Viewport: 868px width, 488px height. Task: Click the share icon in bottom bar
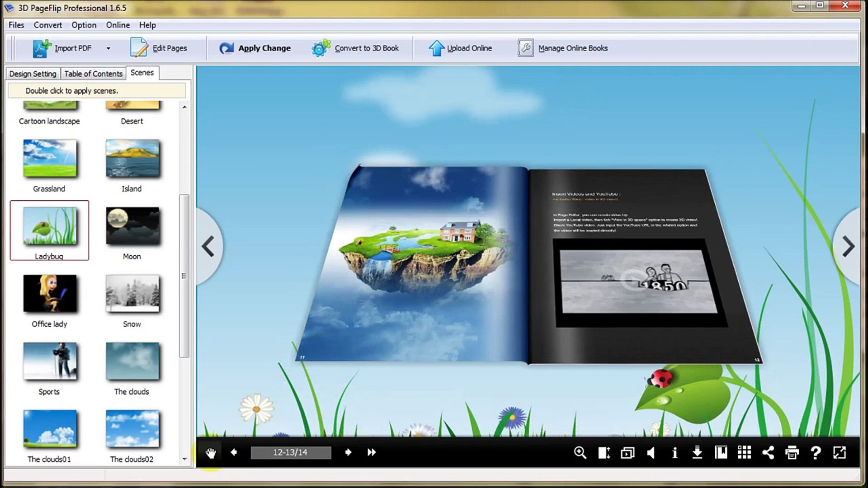coord(768,452)
